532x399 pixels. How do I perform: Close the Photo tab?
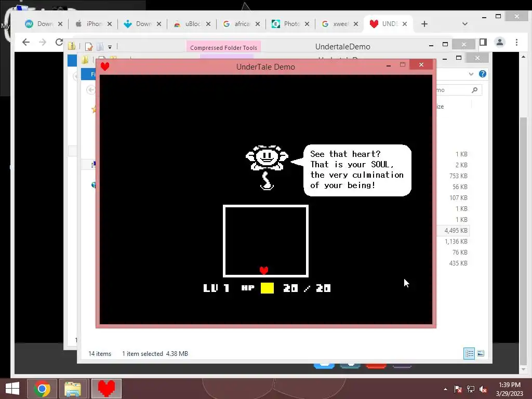307,24
